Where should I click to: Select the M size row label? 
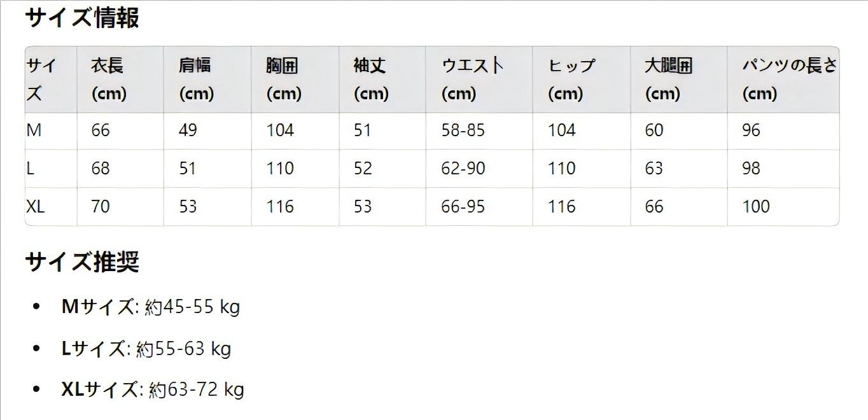click(x=34, y=130)
